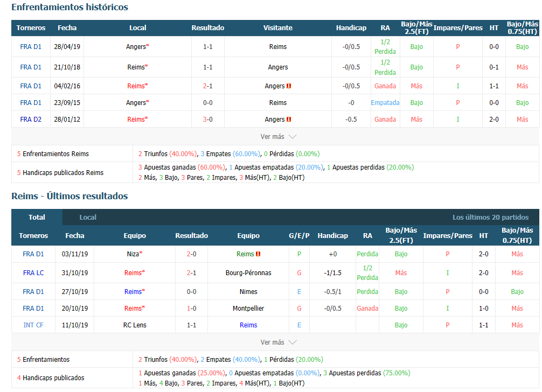The image size is (542, 392).
Task: Click Bourg-Péronnas team name
Action: (248, 273)
